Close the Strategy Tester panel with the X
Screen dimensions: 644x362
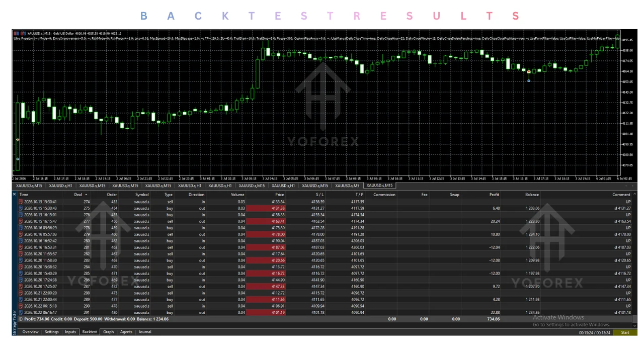coord(14,194)
